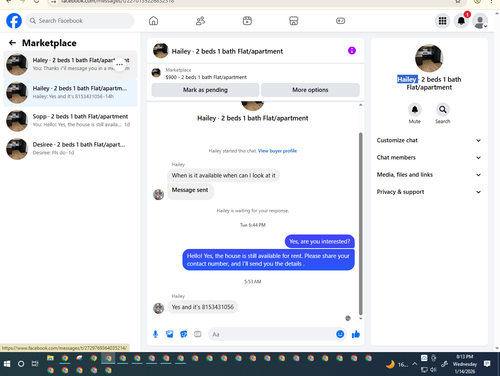Click More options button
500x376 pixels.
[310, 90]
